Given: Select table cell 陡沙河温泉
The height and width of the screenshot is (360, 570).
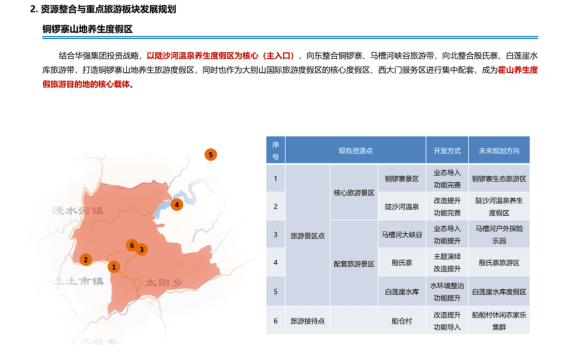Looking at the screenshot, I should tap(402, 207).
